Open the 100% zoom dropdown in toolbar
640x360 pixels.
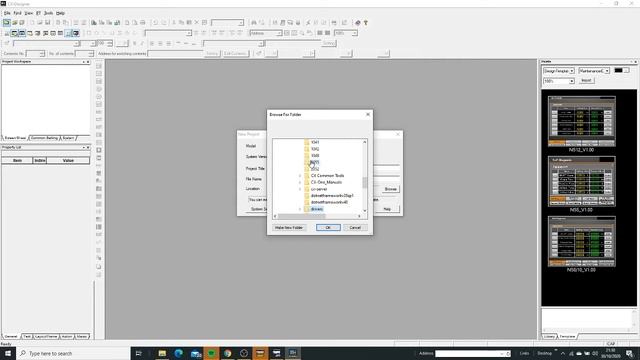[x=355, y=33]
